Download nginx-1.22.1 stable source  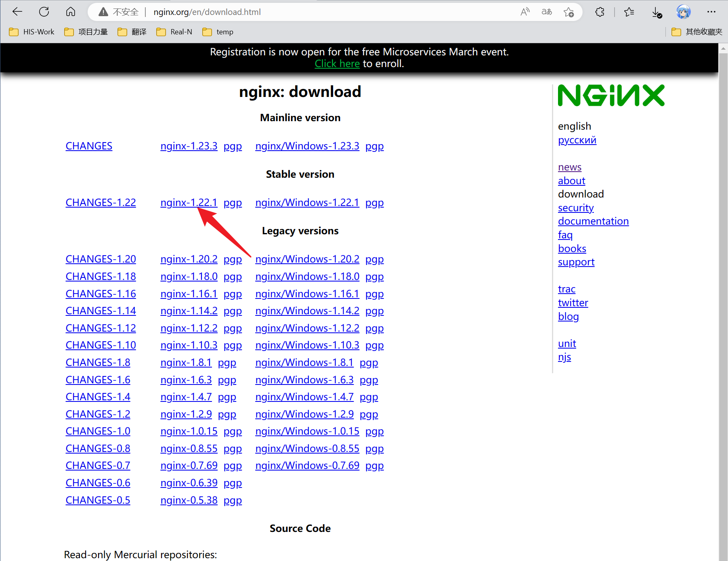(x=189, y=203)
